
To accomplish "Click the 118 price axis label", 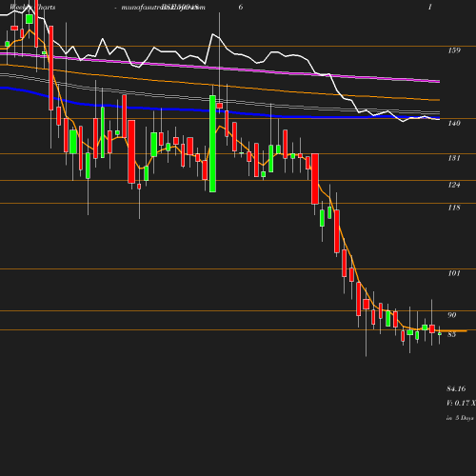I will pyautogui.click(x=454, y=208).
